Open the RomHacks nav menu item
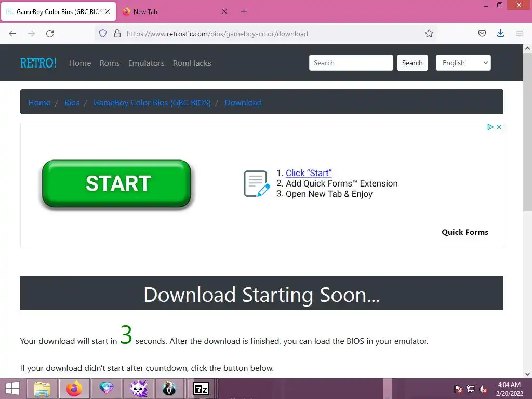The image size is (532, 399). [192, 63]
